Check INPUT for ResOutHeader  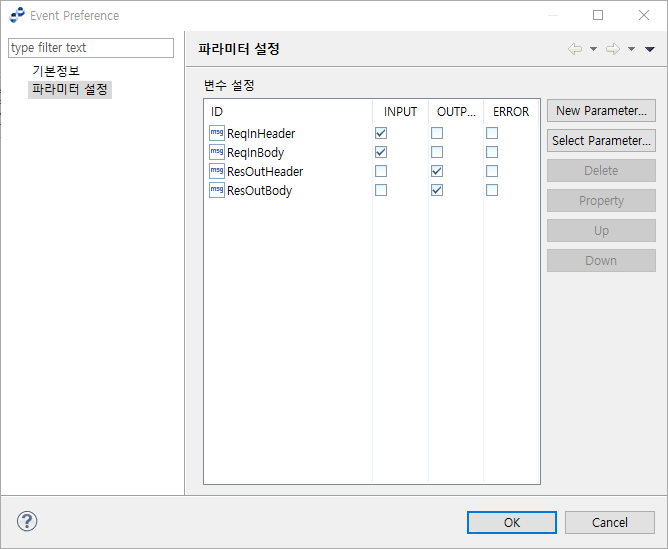pos(381,171)
